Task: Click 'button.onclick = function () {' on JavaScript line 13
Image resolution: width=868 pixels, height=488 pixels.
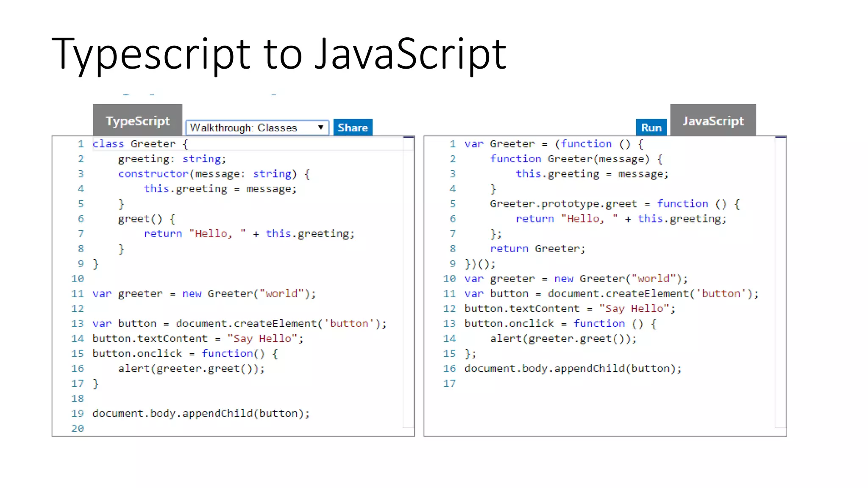Action: [x=560, y=324]
